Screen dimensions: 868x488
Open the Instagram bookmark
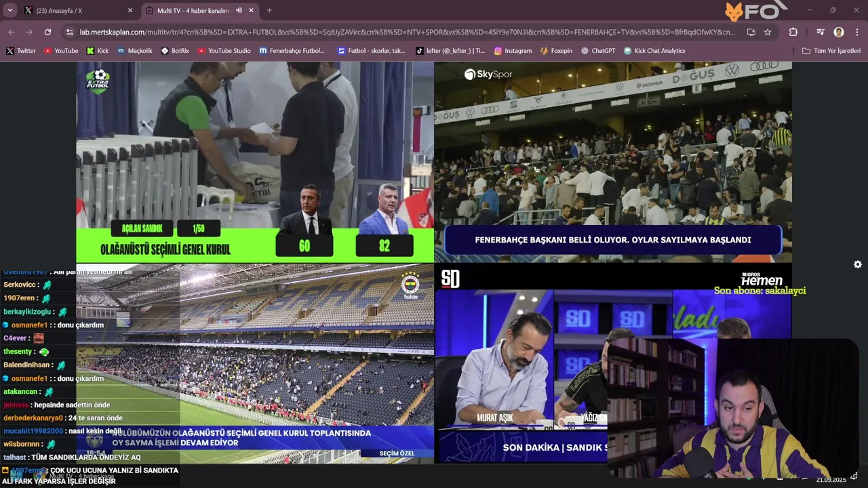click(513, 51)
